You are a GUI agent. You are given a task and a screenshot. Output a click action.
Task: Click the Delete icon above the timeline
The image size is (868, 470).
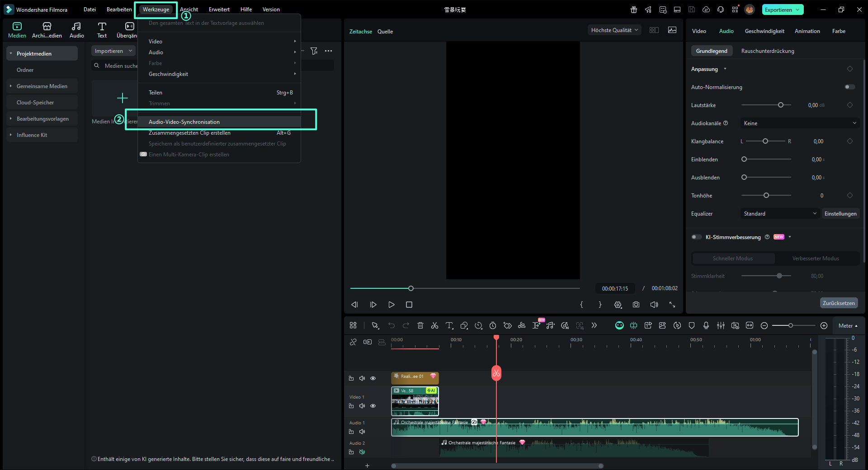coord(420,325)
